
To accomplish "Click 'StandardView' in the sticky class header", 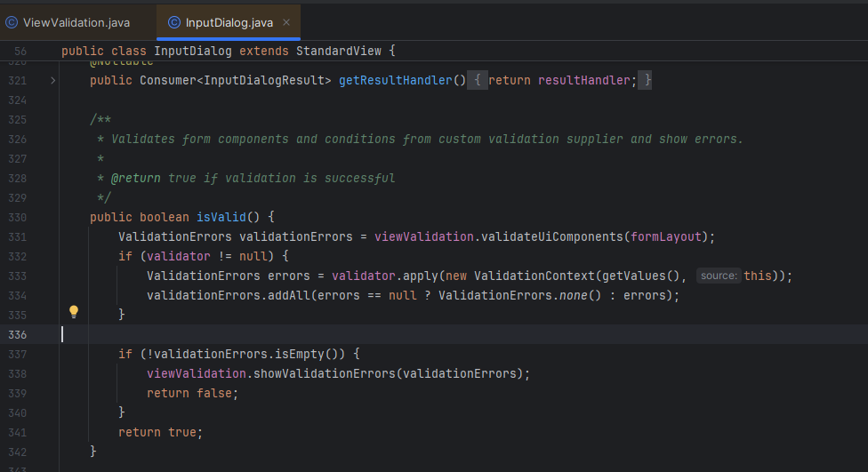I will tap(339, 51).
